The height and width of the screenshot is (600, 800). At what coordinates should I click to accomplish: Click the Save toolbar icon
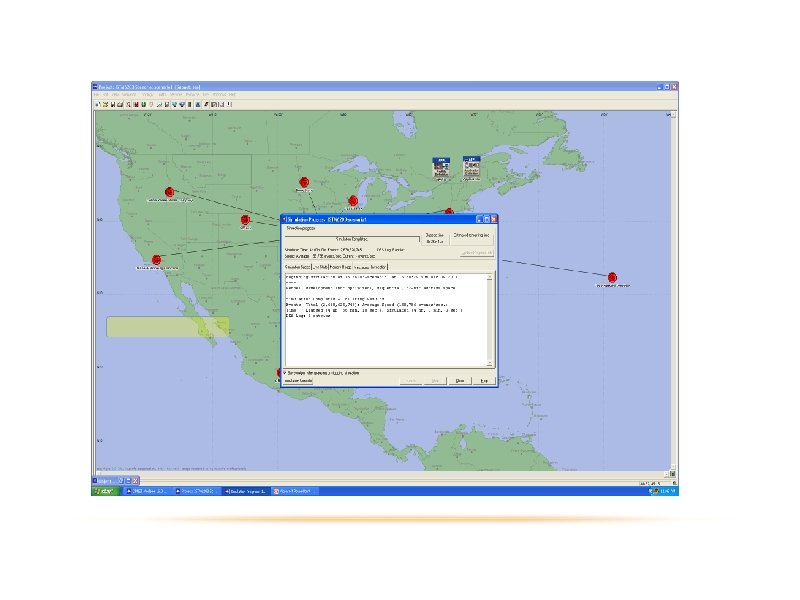[113, 105]
